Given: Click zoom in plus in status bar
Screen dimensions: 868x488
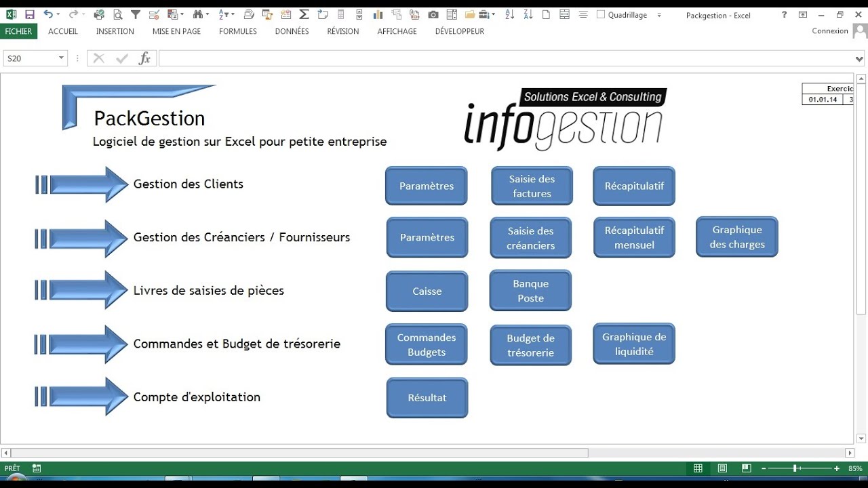Looking at the screenshot, I should coord(837,468).
